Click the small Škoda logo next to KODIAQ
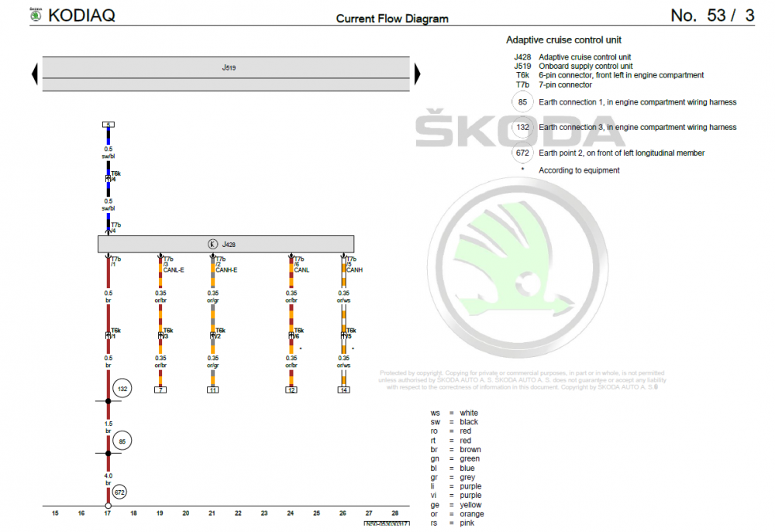 click(36, 15)
